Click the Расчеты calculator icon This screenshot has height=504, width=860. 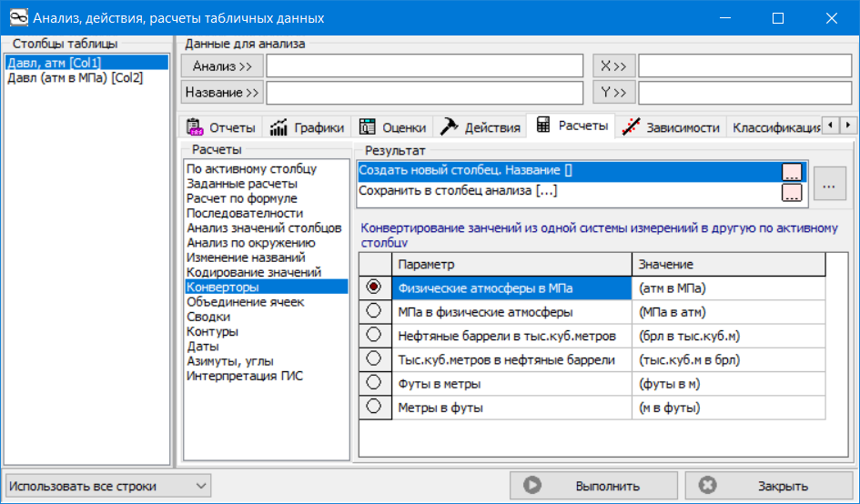[543, 126]
